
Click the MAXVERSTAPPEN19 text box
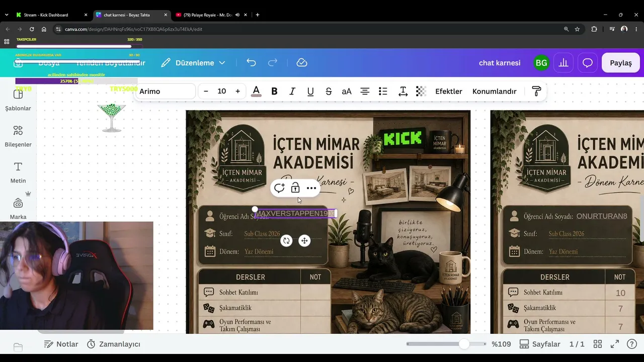click(x=295, y=214)
